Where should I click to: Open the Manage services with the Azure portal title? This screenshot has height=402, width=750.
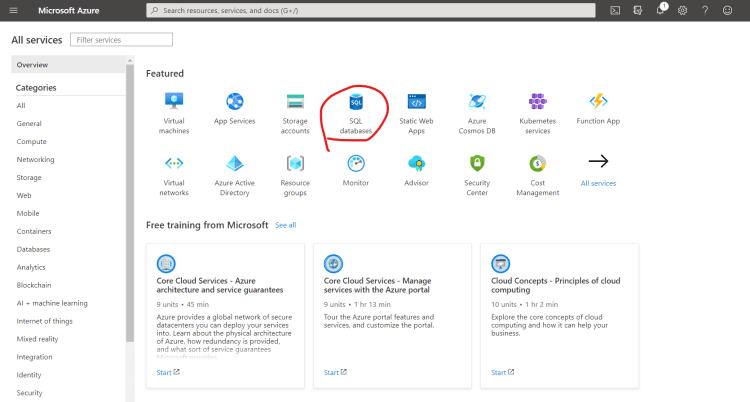pyautogui.click(x=377, y=285)
